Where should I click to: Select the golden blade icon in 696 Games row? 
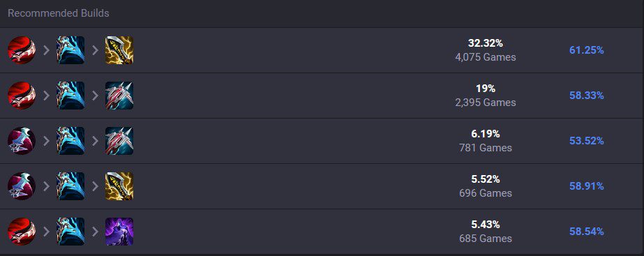(119, 186)
